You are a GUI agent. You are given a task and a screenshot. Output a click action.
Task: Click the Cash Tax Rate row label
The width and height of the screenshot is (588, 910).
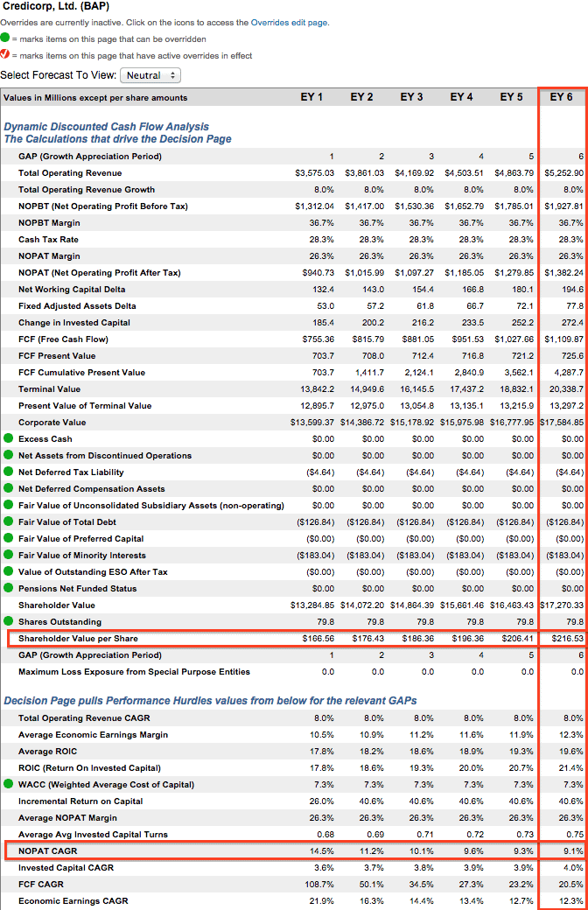click(48, 240)
